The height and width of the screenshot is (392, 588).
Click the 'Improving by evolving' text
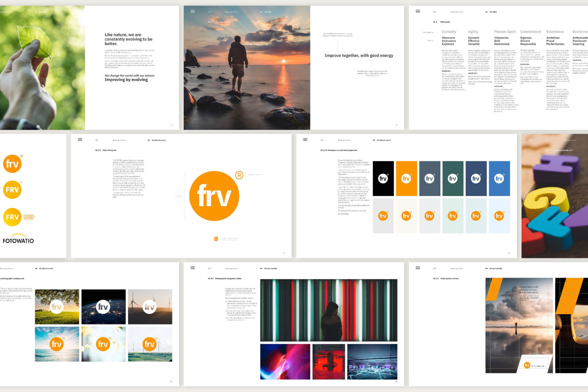click(126, 80)
